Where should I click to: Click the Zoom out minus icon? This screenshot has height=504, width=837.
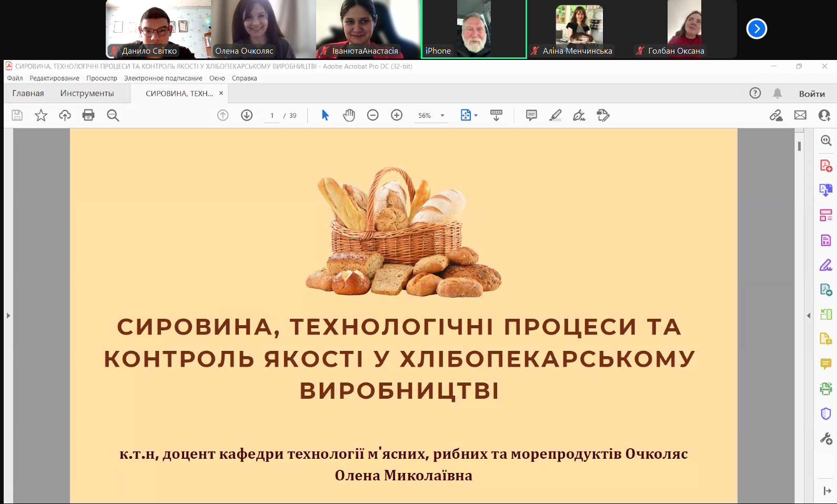tap(372, 115)
